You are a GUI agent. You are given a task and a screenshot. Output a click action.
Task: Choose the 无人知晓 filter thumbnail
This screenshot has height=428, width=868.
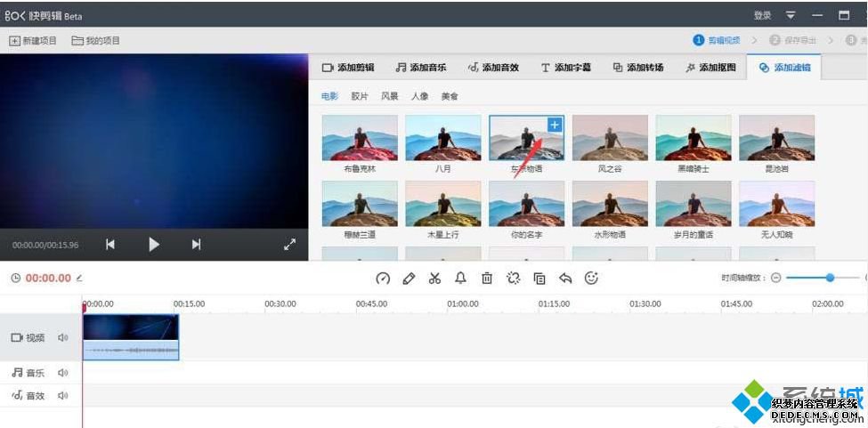pos(776,204)
